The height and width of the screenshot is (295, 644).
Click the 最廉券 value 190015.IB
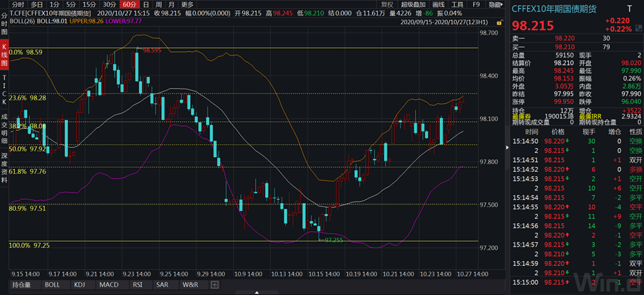(x=560, y=117)
